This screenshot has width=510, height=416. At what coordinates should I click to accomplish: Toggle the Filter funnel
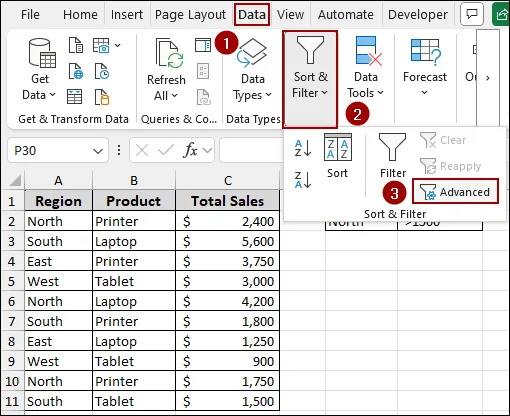point(393,155)
